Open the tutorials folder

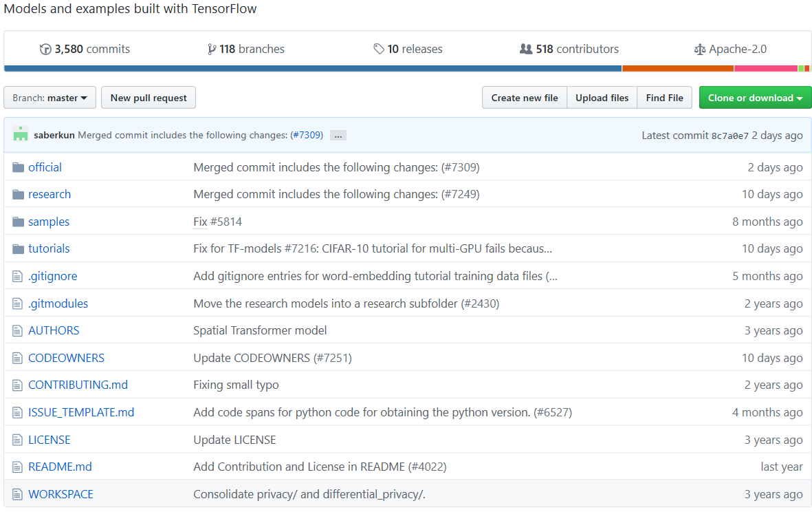(50, 248)
